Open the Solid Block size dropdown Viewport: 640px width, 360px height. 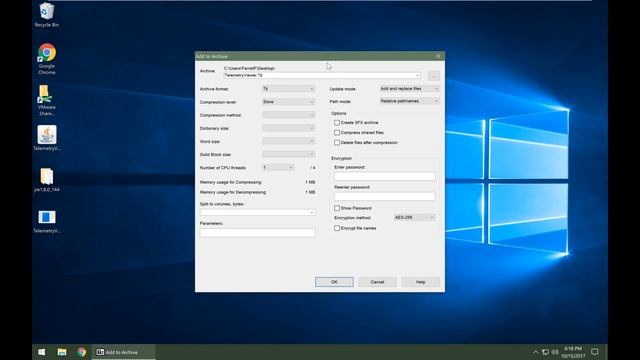(x=289, y=154)
